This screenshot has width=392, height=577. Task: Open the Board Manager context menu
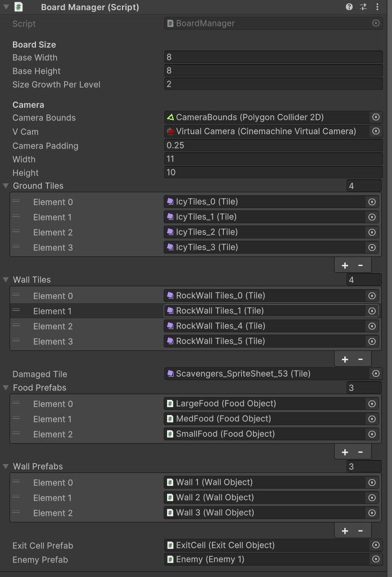(x=377, y=7)
